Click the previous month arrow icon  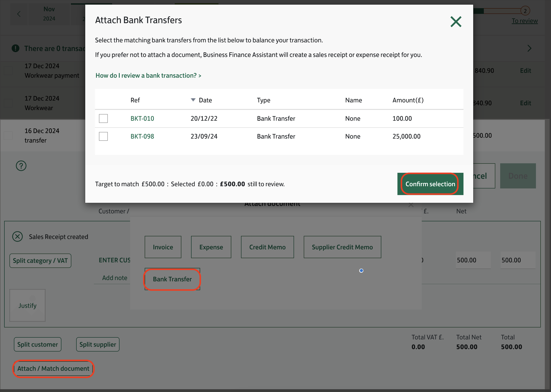19,14
